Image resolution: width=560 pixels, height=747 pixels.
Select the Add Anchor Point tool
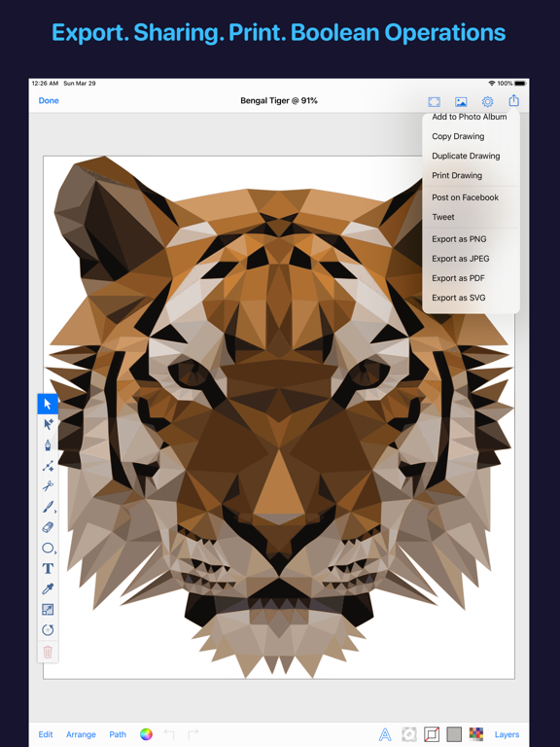(x=48, y=466)
